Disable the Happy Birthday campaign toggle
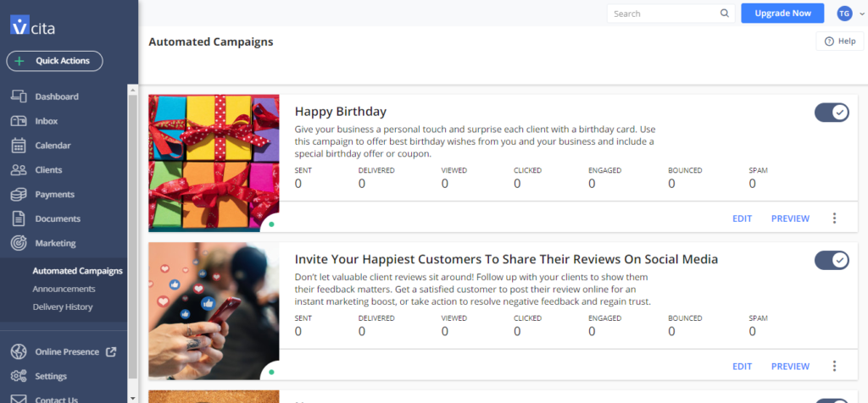The height and width of the screenshot is (403, 868). (832, 113)
